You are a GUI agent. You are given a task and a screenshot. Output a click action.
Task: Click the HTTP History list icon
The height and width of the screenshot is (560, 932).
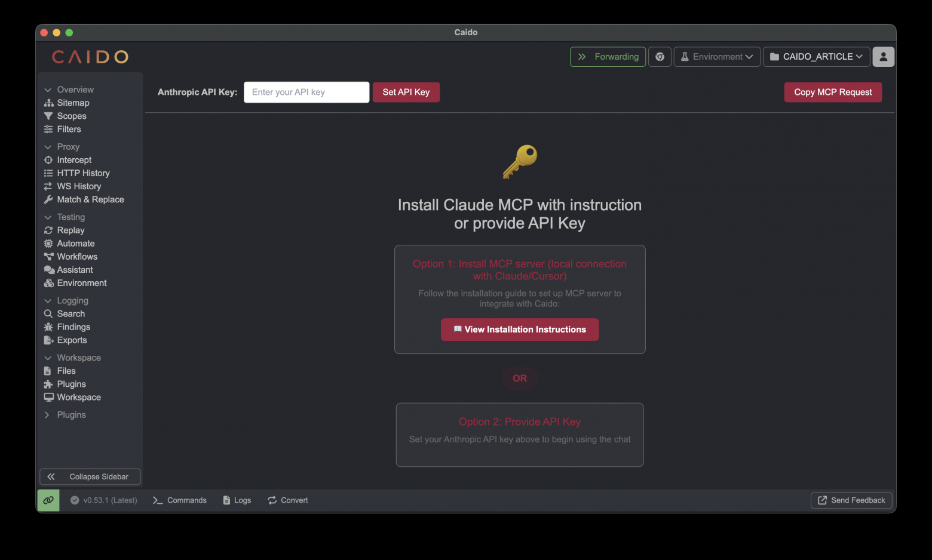tap(48, 173)
